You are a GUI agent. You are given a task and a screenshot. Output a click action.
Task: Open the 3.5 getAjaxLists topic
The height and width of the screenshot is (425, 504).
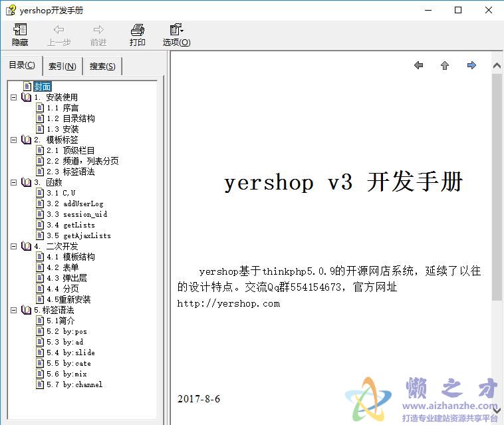pos(78,235)
